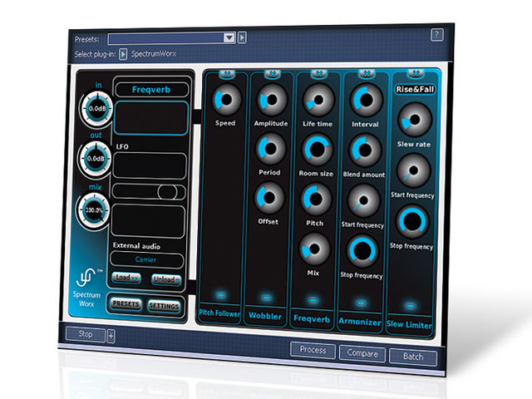Click the Slew Limiter Start frequency knob
532x399 pixels.
tap(413, 170)
